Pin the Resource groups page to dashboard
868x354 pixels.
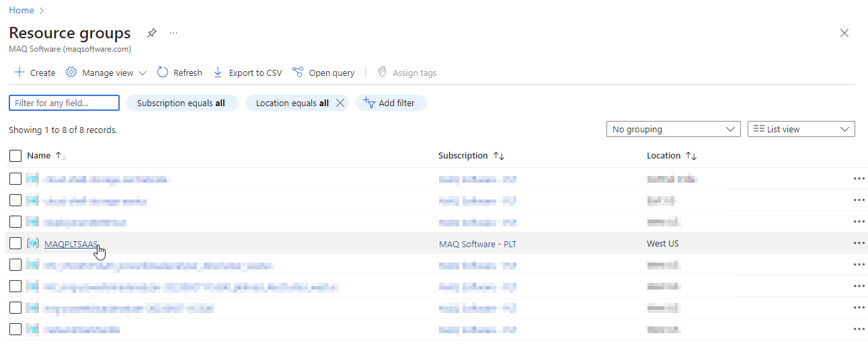(x=152, y=33)
